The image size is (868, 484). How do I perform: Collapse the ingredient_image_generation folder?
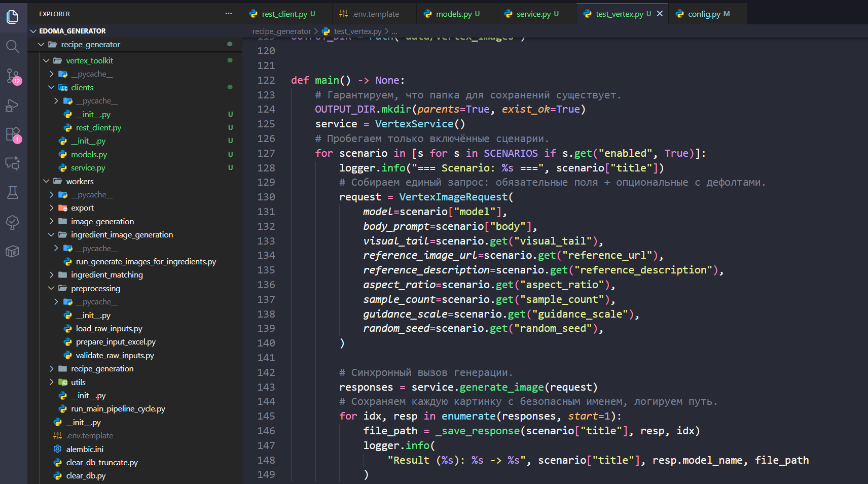point(51,235)
